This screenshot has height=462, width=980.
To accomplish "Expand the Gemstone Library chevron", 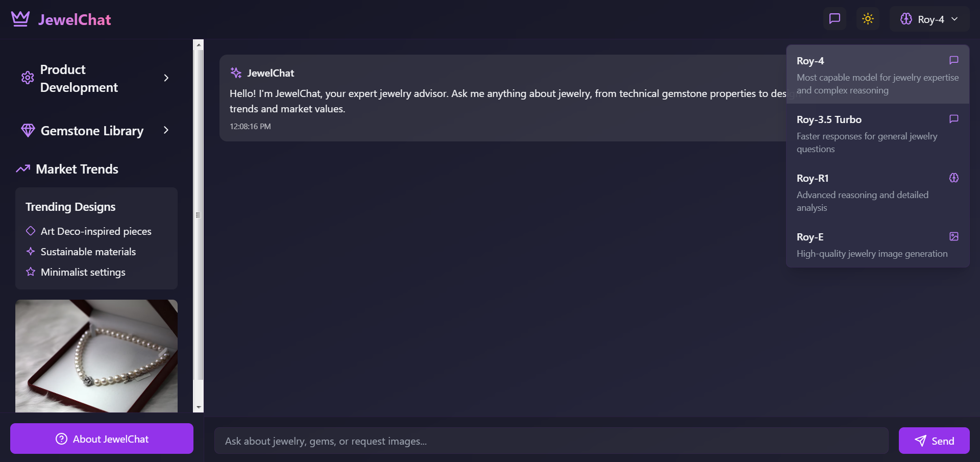I will click(x=166, y=130).
